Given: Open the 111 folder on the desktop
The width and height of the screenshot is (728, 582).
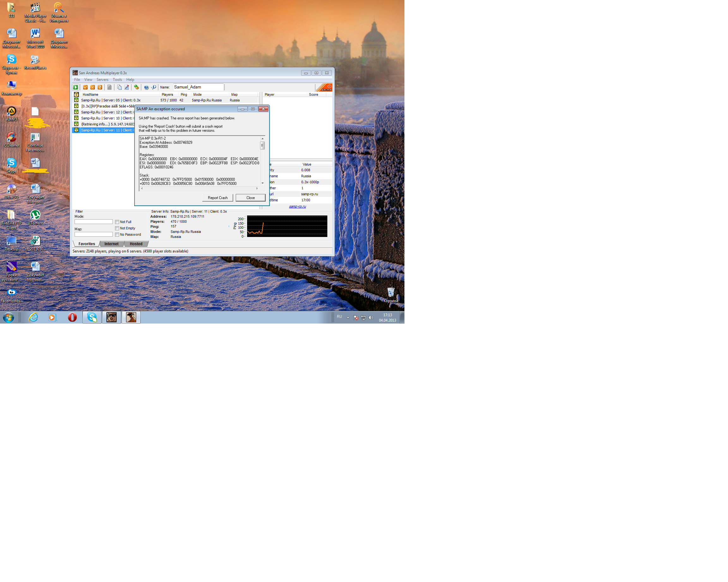Looking at the screenshot, I should click(11, 10).
